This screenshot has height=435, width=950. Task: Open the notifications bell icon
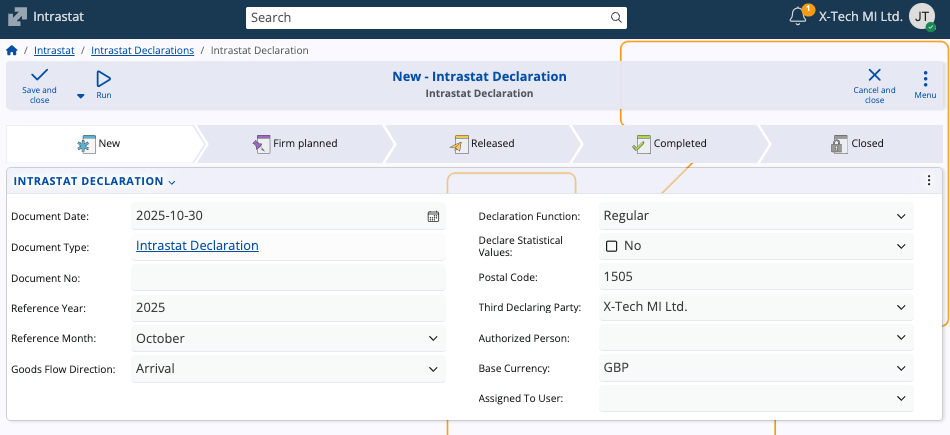(x=797, y=17)
